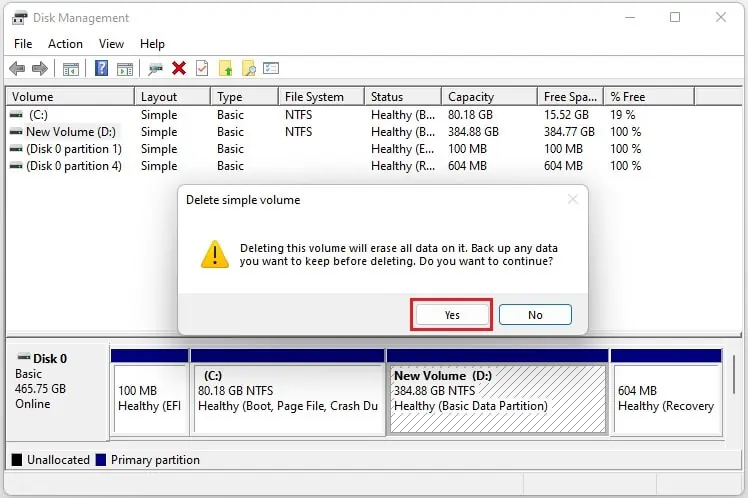Open Help via the blue question mark icon

point(101,68)
